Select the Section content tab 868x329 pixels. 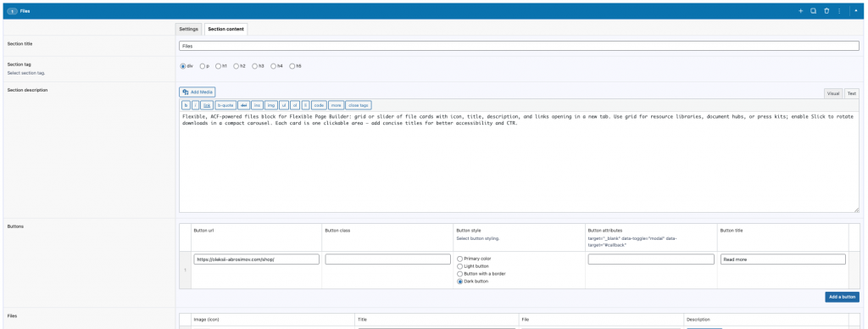[225, 29]
